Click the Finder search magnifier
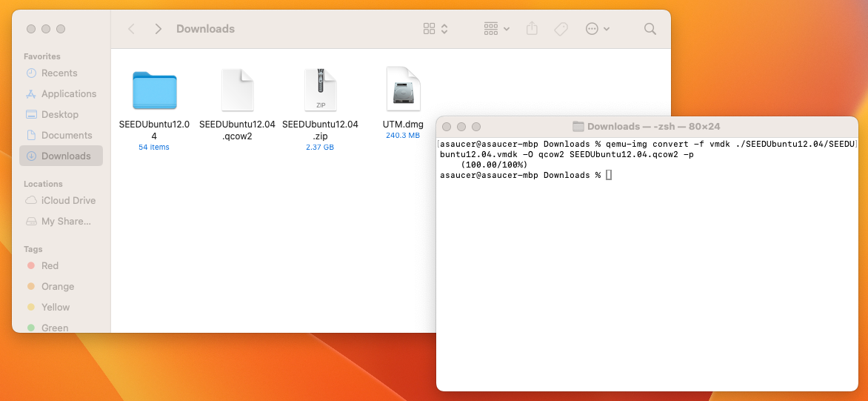Image resolution: width=868 pixels, height=401 pixels. pos(650,29)
